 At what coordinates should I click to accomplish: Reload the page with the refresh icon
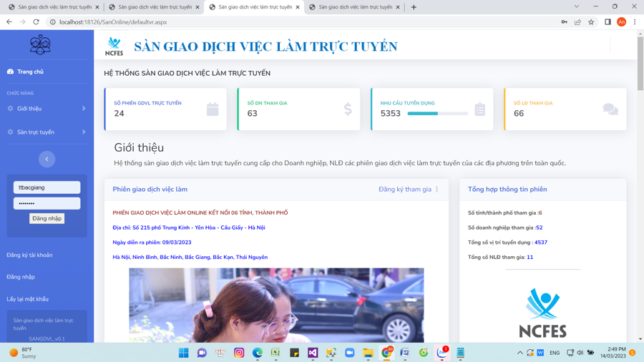pyautogui.click(x=36, y=22)
